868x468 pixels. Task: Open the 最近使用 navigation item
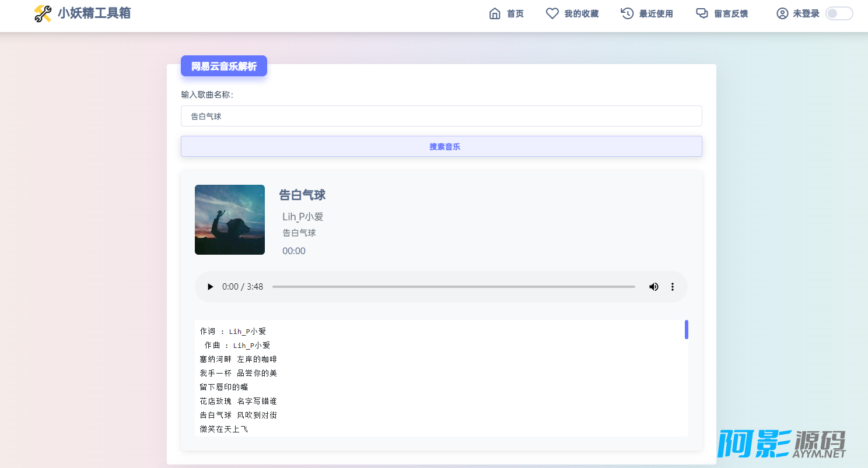click(647, 13)
